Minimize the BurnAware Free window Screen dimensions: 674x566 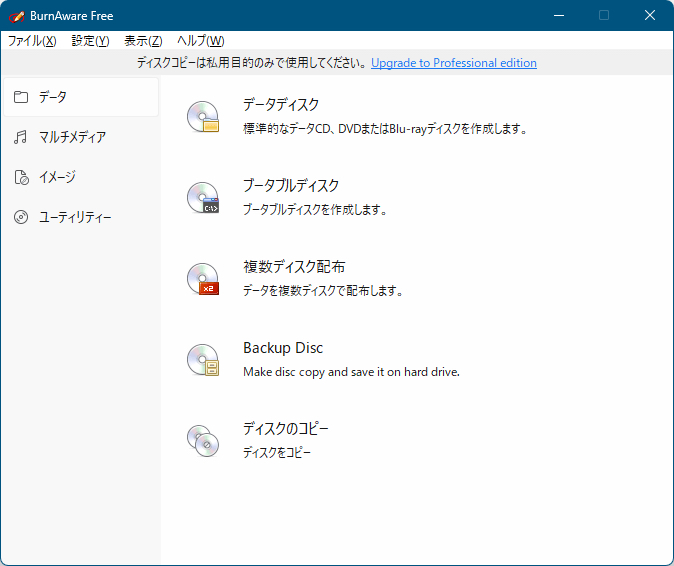559,15
